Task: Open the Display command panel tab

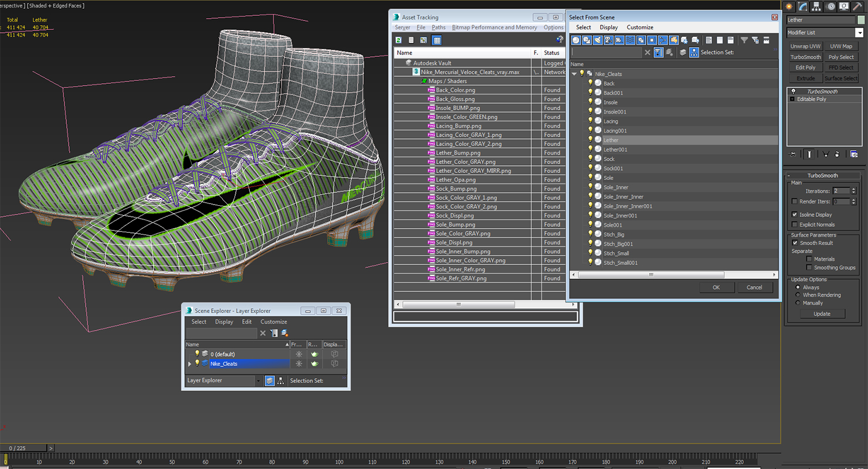Action: coord(844,6)
